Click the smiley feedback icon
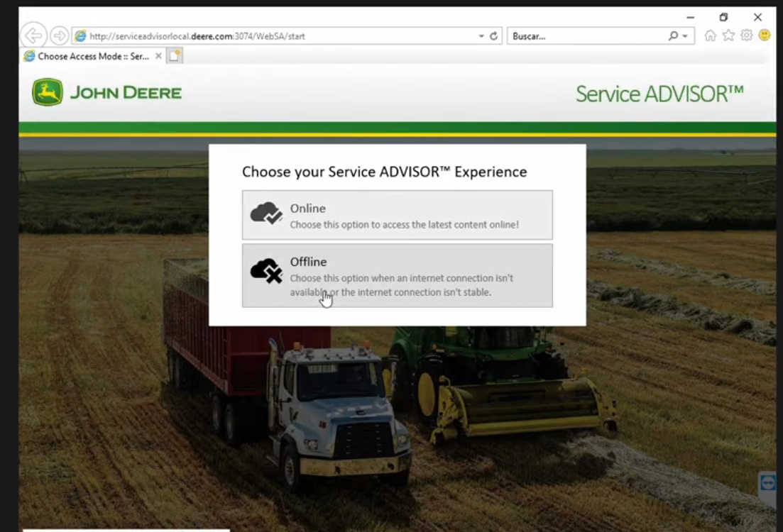This screenshot has width=783, height=532. click(765, 35)
